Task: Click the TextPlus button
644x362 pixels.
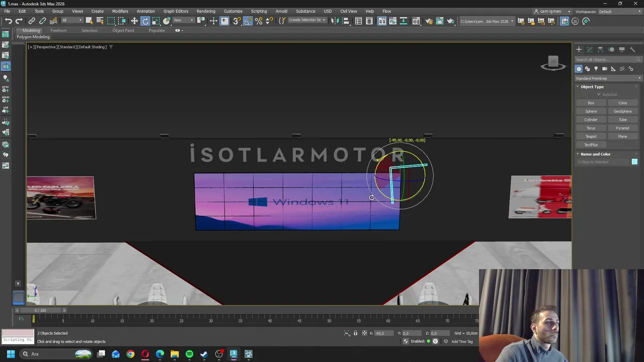Action: 591,145
